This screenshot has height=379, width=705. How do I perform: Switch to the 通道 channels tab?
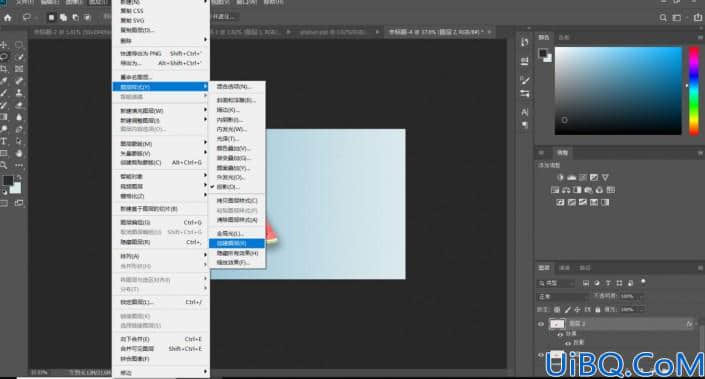tap(564, 268)
